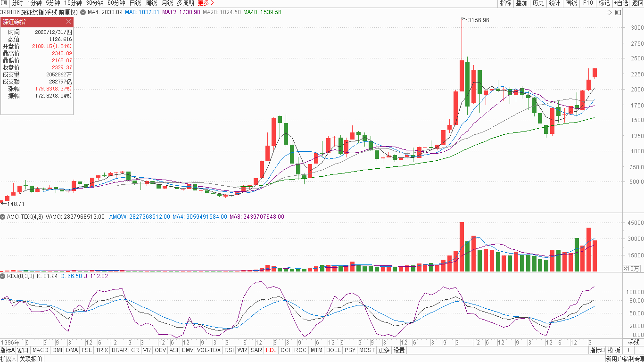Click the panel layout icon at chart top right

(618, 12)
